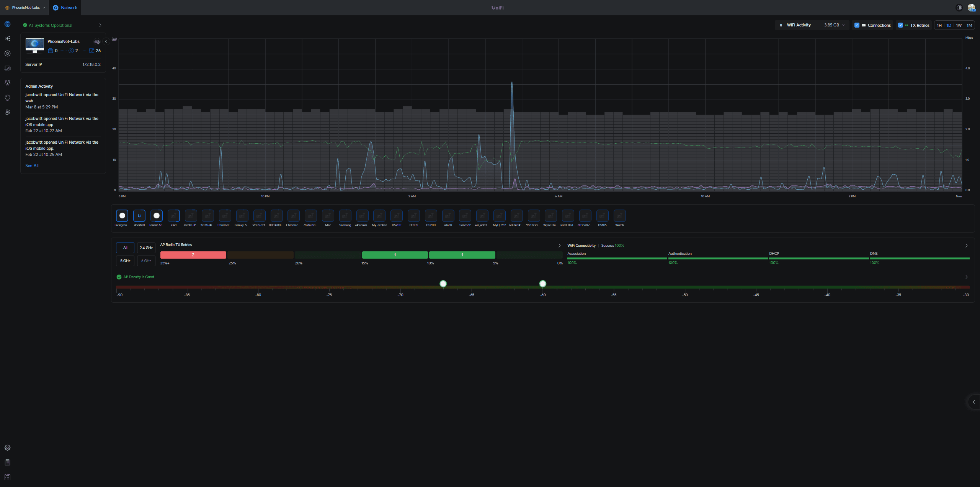The height and width of the screenshot is (487, 980).
Task: Open the Admins people icon
Action: (x=7, y=112)
